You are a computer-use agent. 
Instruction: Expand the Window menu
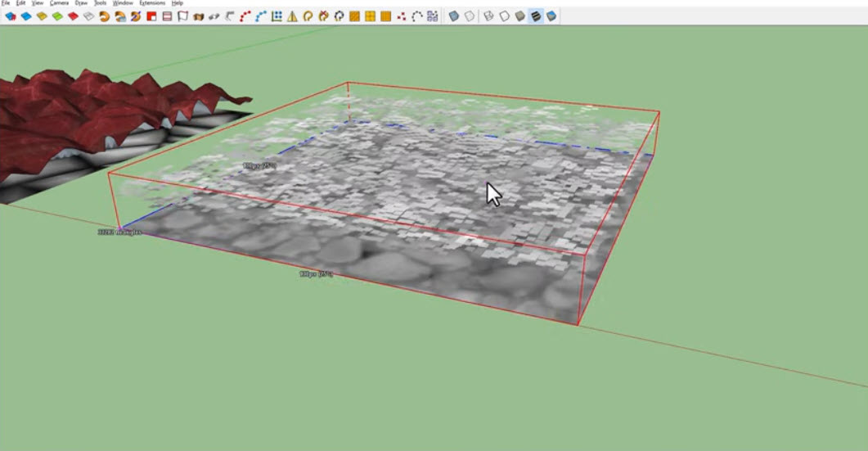123,3
